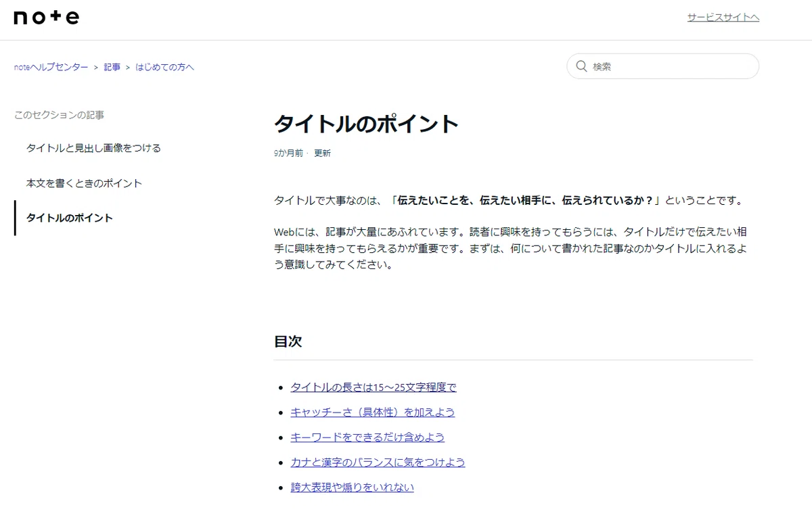Screen dimensions: 812x522
Task: Focus the 検索 search field
Action: click(x=662, y=66)
